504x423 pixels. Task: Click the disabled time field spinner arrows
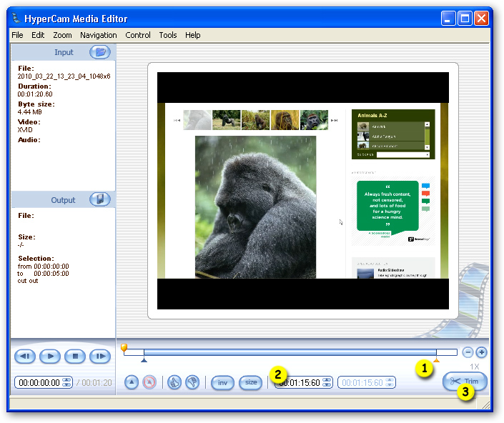tap(390, 382)
